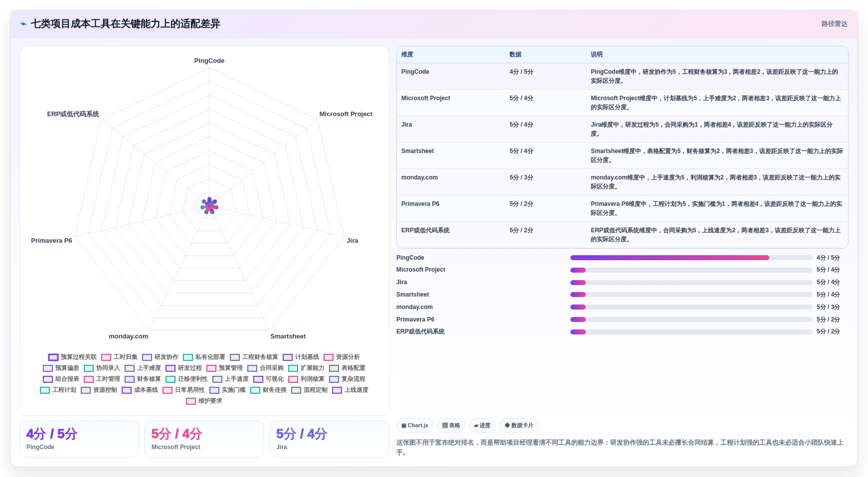868x477 pixels.
Task: Toggle the 日常易用性 legend entry
Action: click(x=183, y=390)
